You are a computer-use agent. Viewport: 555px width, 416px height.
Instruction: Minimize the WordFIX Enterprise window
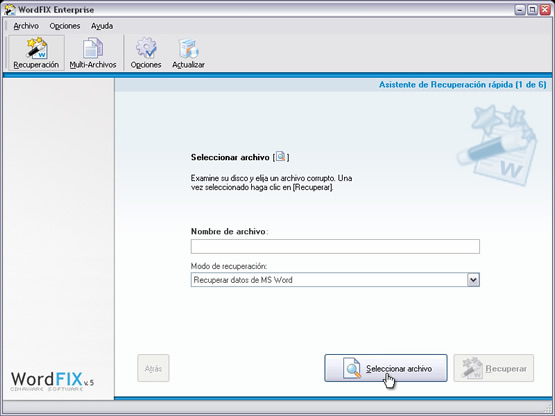pyautogui.click(x=520, y=10)
